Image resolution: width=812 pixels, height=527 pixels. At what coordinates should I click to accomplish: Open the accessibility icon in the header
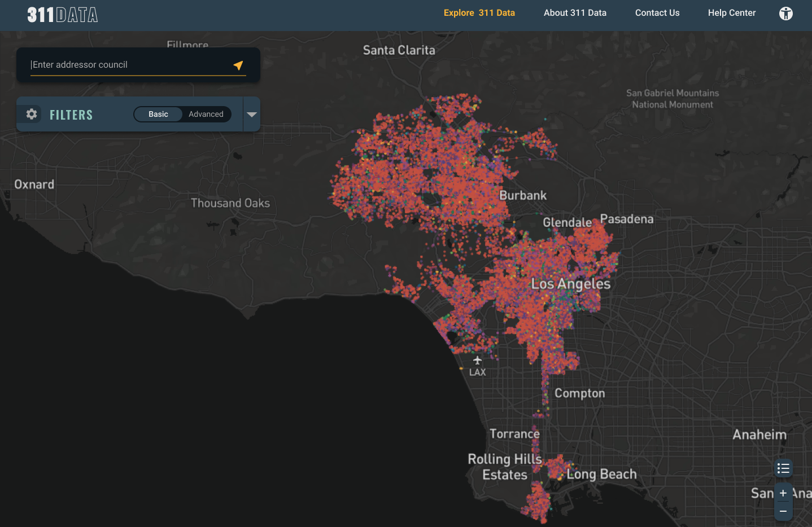pyautogui.click(x=785, y=14)
